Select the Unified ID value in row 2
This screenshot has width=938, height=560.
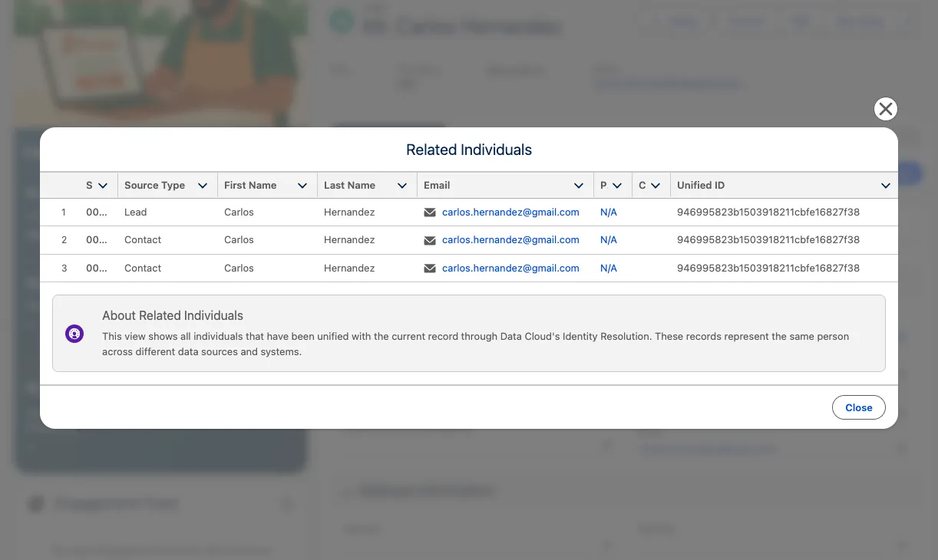point(768,240)
